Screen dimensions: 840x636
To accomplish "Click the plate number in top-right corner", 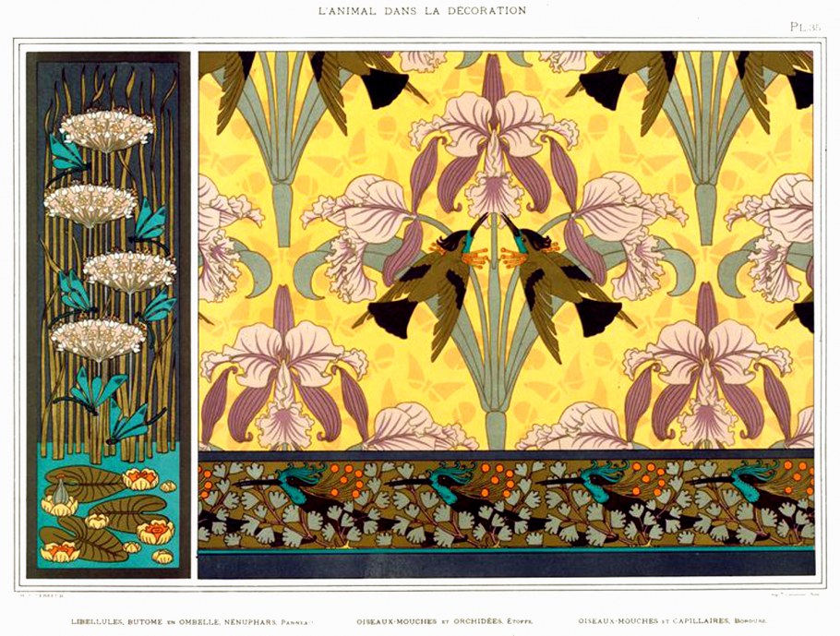I will point(804,28).
